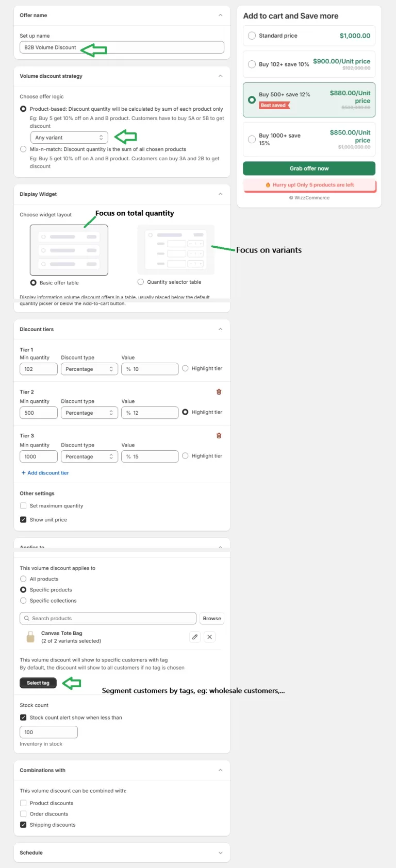
Task: Click the Basic offer table layout thumbnail
Action: coord(69,250)
